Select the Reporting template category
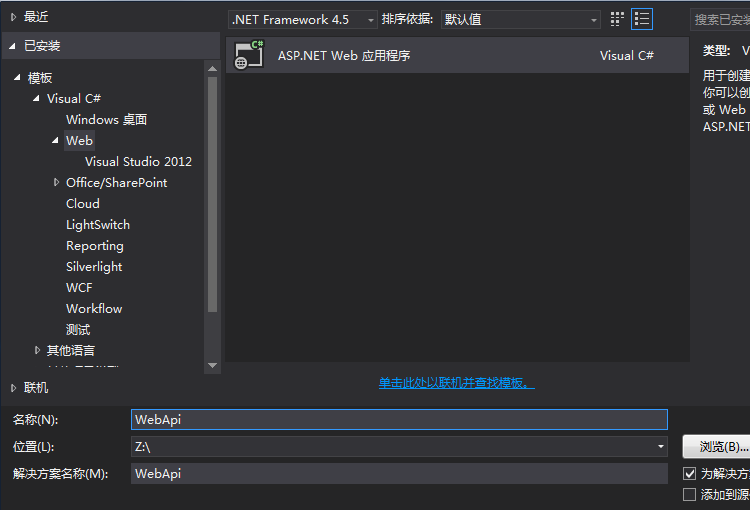 coord(95,246)
